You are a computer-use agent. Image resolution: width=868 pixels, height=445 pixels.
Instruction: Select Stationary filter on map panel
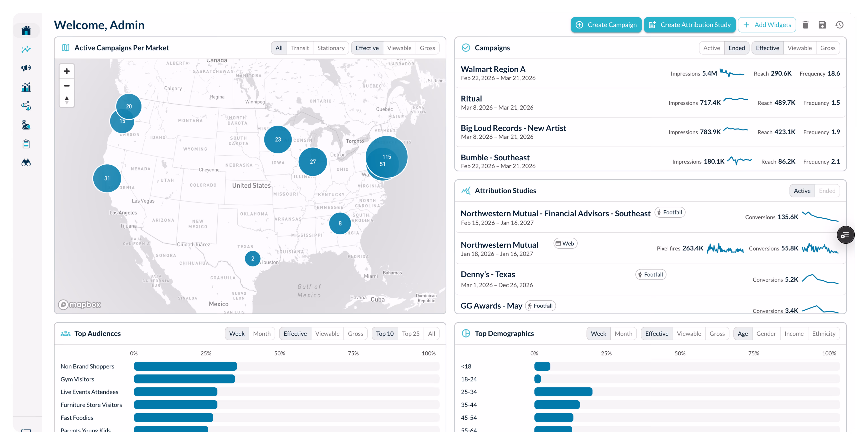tap(331, 48)
